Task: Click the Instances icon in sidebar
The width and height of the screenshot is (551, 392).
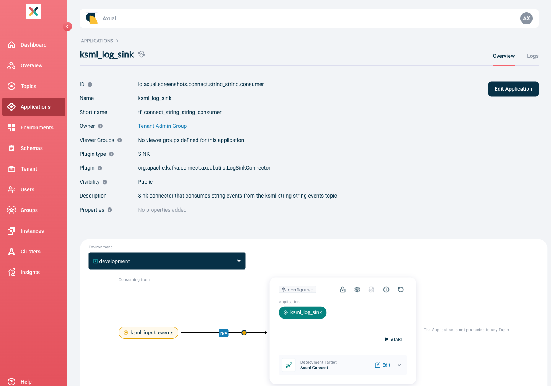Action: click(11, 231)
